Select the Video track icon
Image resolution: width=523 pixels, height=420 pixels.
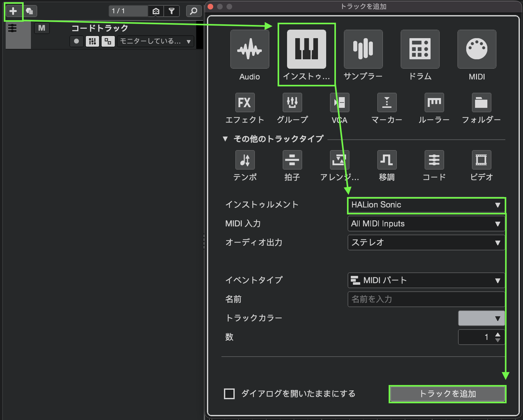[x=481, y=160]
